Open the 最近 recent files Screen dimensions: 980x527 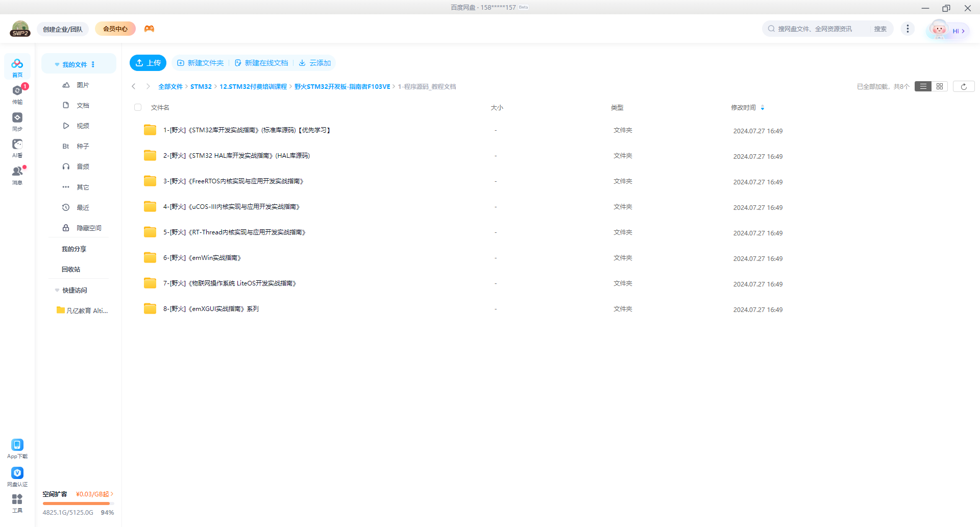click(x=79, y=207)
